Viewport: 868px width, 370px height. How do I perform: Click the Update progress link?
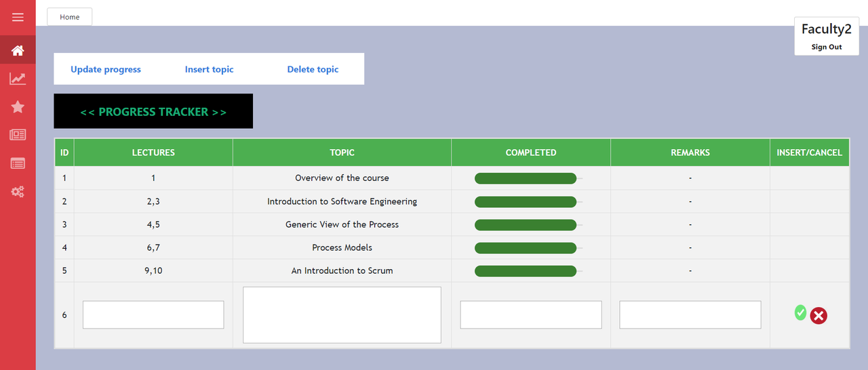106,69
